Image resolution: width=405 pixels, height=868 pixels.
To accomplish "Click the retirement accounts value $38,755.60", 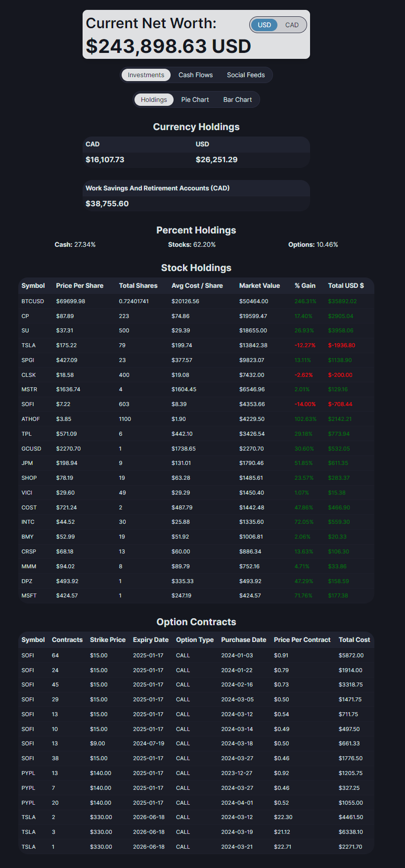I will tap(107, 204).
